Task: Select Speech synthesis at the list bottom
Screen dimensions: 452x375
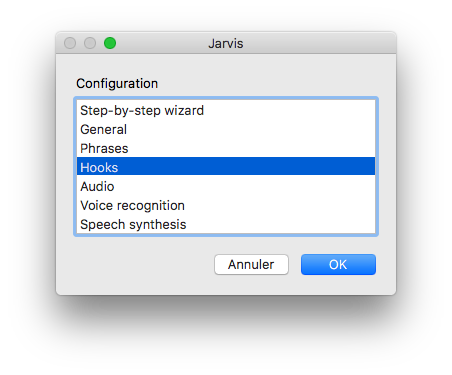Action: (x=226, y=224)
